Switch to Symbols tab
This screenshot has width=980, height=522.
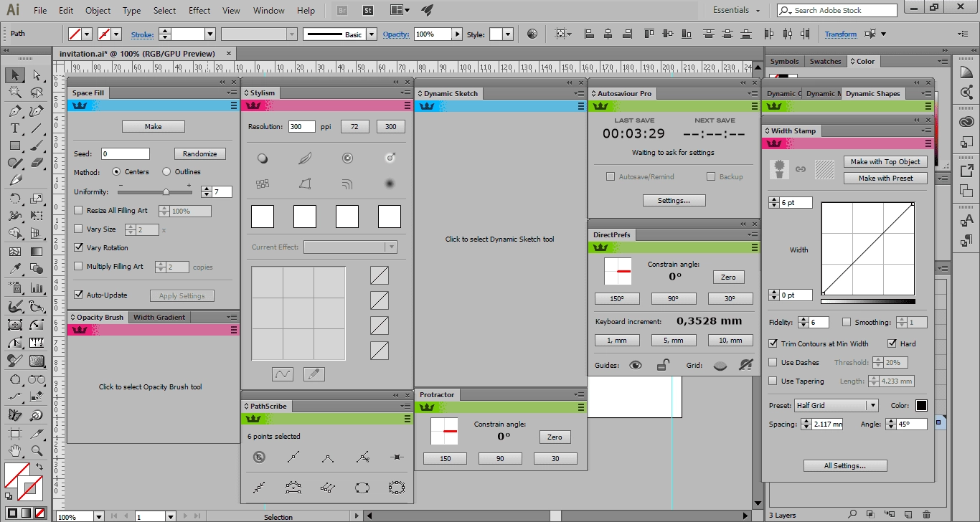coord(785,61)
